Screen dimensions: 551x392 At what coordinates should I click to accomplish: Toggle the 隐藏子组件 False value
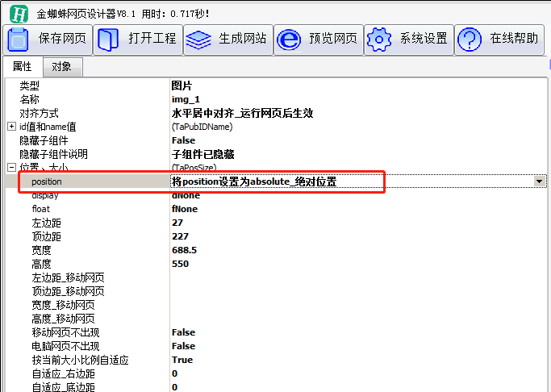[183, 140]
